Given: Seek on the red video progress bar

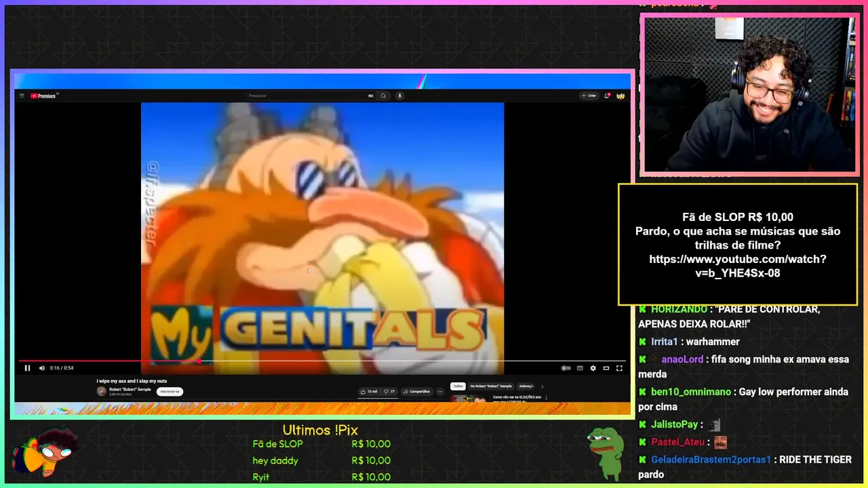Looking at the screenshot, I should click(322, 361).
